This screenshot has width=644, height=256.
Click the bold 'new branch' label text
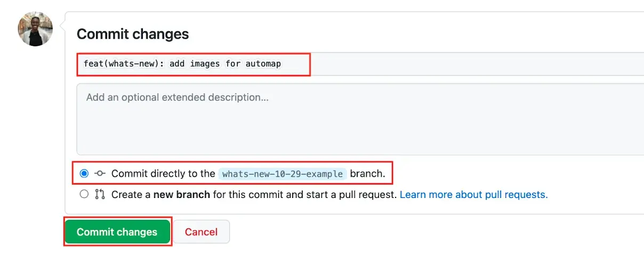point(182,195)
